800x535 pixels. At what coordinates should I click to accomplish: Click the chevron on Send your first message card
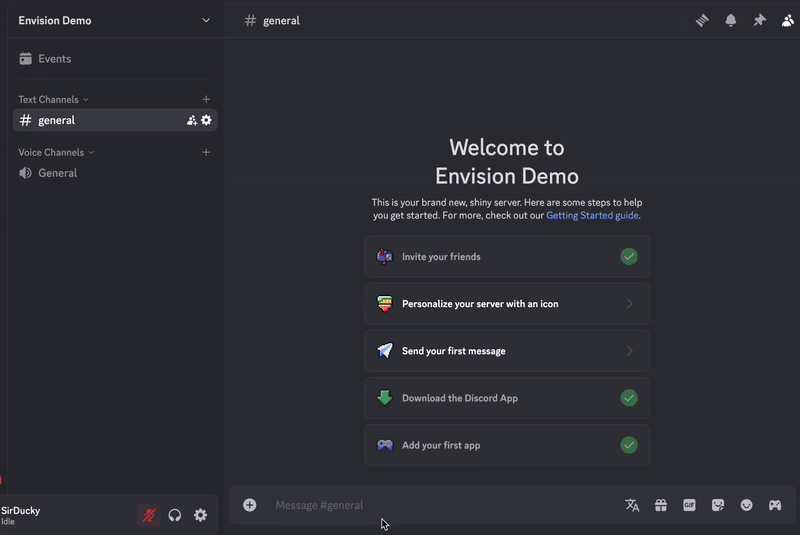(x=630, y=351)
